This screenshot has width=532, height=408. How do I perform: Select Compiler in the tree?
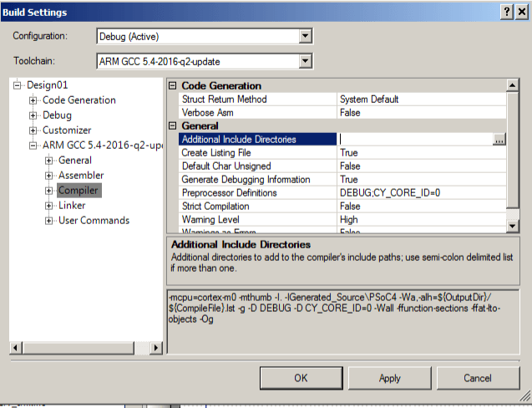pyautogui.click(x=79, y=191)
